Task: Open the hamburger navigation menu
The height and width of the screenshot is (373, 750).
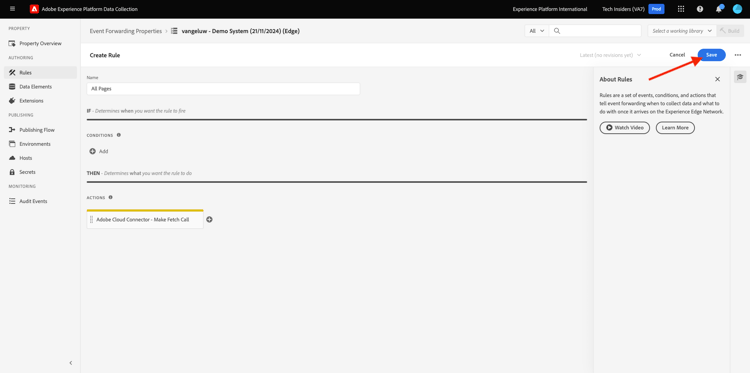Action: (12, 9)
